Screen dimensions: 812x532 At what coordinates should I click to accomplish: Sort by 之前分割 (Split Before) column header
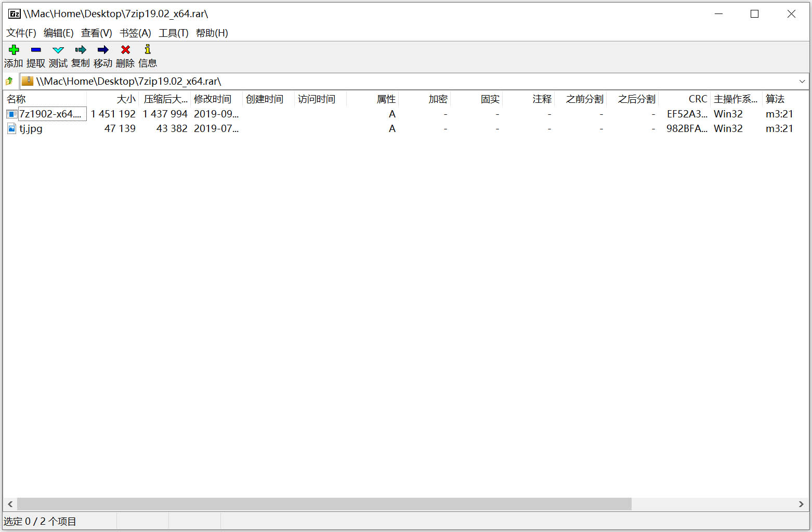[x=581, y=99]
